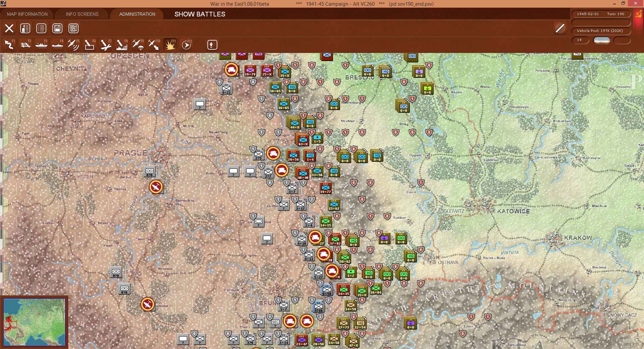Screen dimensions: 644x349
Task: Click the overview minimap thumbnail
Action: point(34,322)
